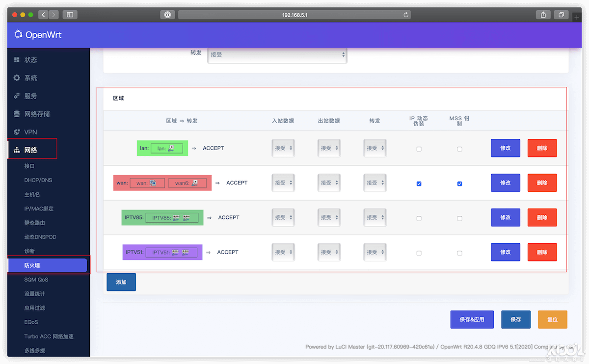The image size is (589, 364).
Task: Open the VPN section icon
Action: coord(18,131)
